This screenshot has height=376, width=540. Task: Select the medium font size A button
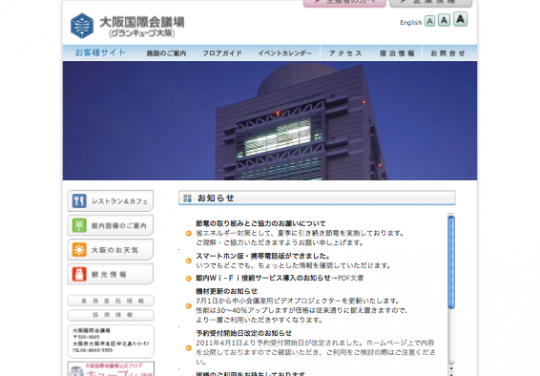444,20
